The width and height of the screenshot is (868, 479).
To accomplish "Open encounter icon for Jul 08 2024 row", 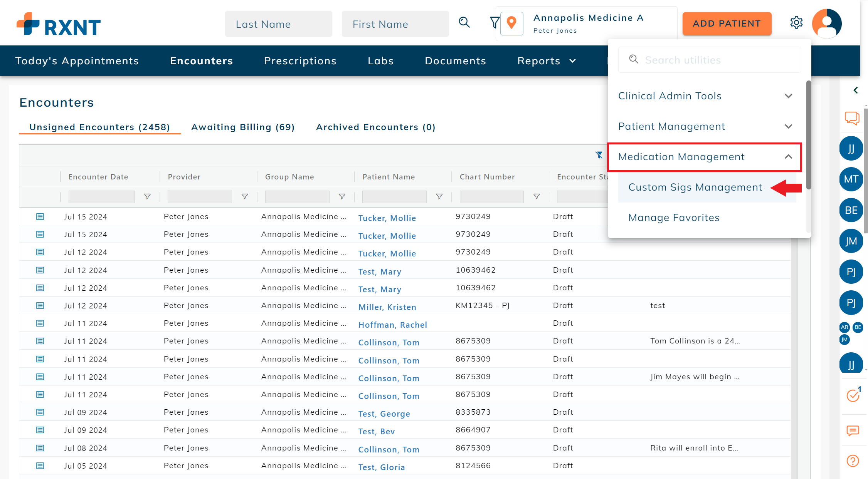I will [x=40, y=448].
